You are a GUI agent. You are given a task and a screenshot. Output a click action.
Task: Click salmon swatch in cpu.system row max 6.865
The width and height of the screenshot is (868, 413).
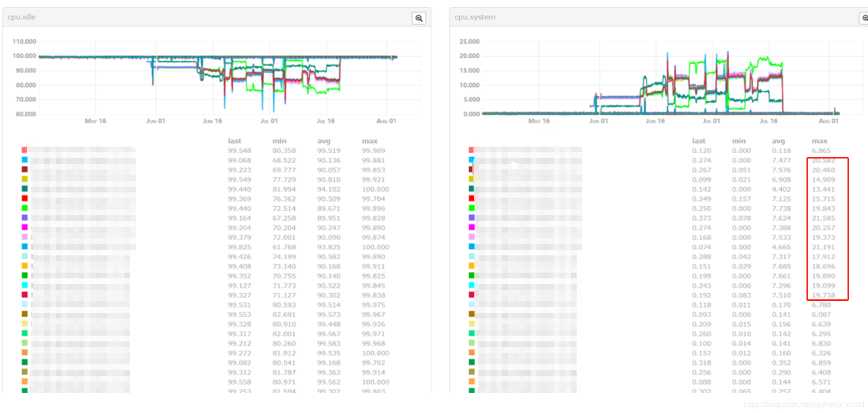click(471, 150)
